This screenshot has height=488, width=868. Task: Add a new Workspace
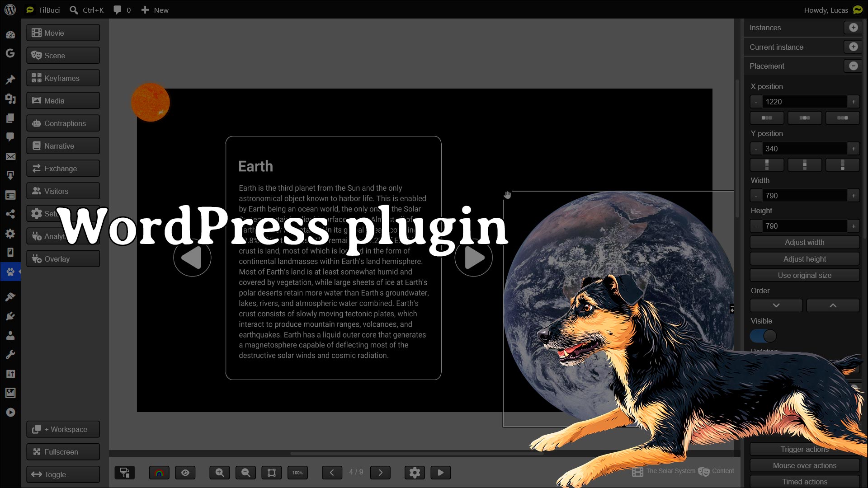point(63,429)
